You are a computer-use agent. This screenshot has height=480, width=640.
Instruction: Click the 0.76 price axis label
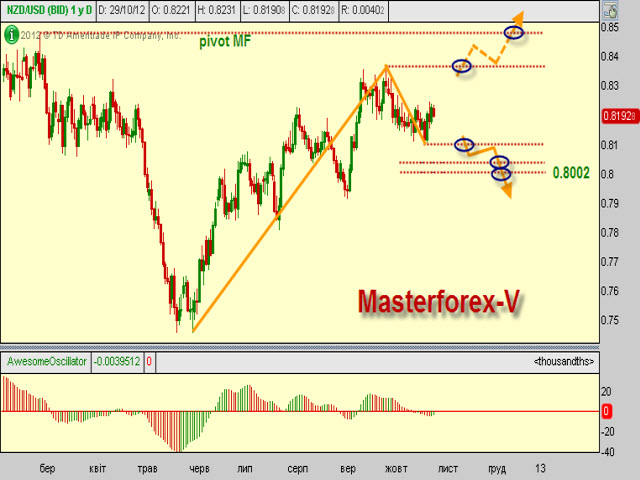(x=609, y=291)
